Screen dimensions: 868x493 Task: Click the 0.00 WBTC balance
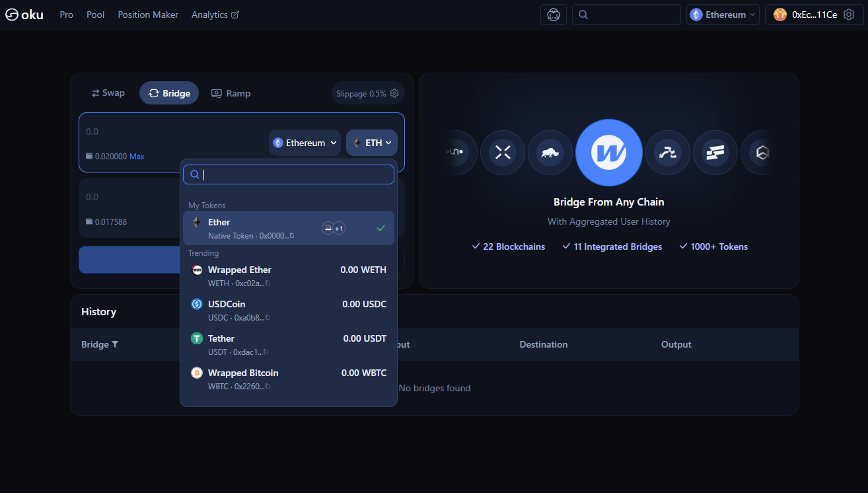(364, 373)
